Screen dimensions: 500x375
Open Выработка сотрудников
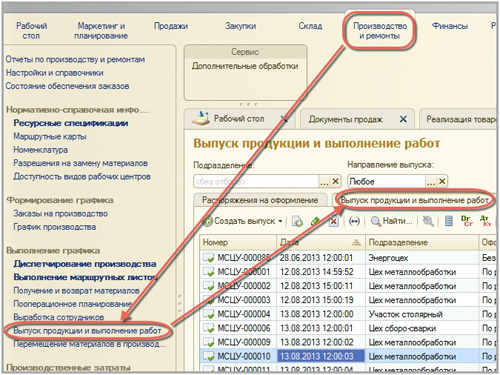(59, 317)
